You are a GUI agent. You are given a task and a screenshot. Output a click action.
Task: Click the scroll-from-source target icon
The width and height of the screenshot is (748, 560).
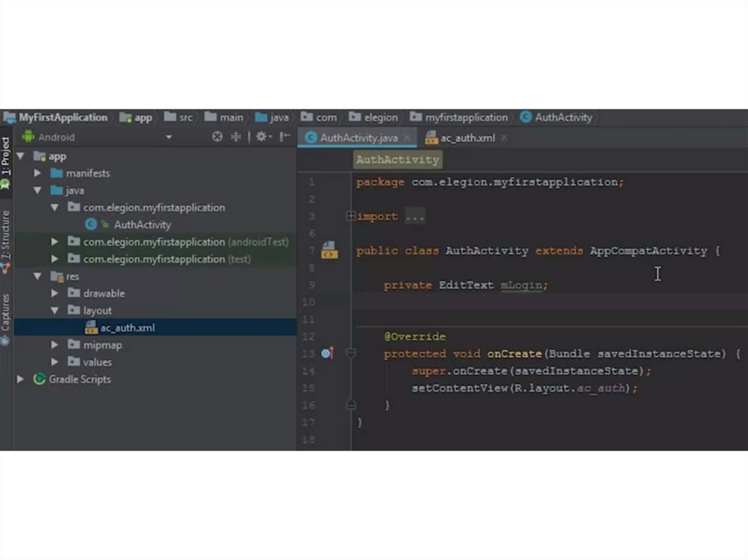click(x=217, y=137)
